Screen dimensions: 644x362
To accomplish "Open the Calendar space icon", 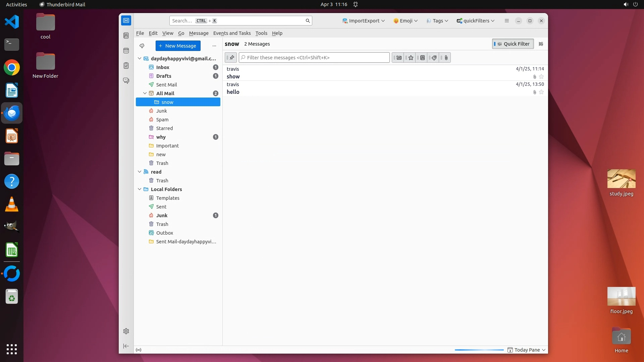I will coord(126,51).
